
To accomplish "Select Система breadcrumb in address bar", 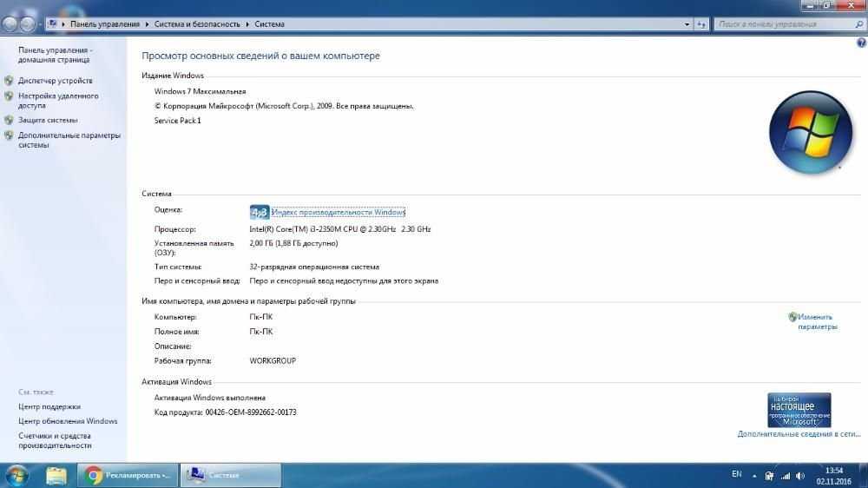I will tap(270, 24).
